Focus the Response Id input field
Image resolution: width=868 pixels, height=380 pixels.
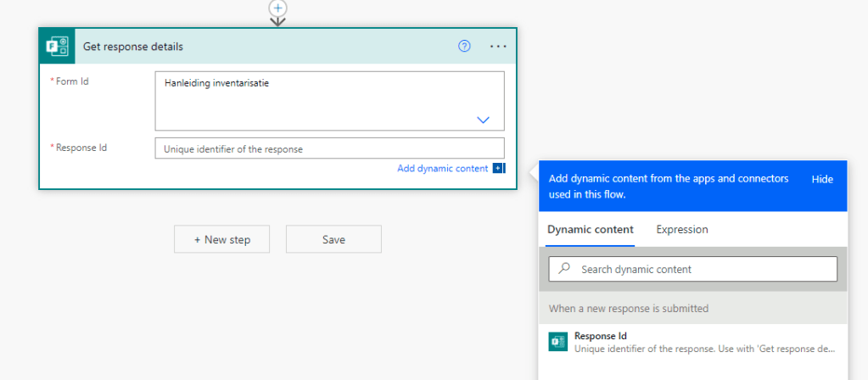(329, 148)
